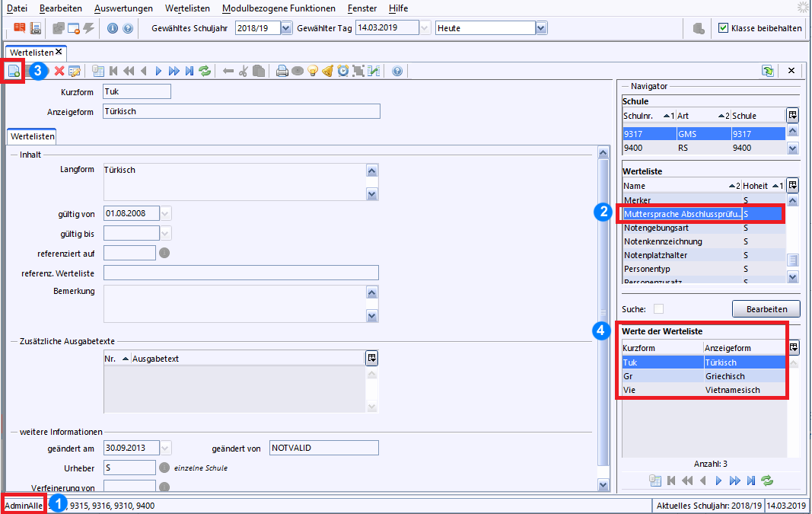
Task: Open column chooser for Ausgabetext table
Action: click(371, 358)
